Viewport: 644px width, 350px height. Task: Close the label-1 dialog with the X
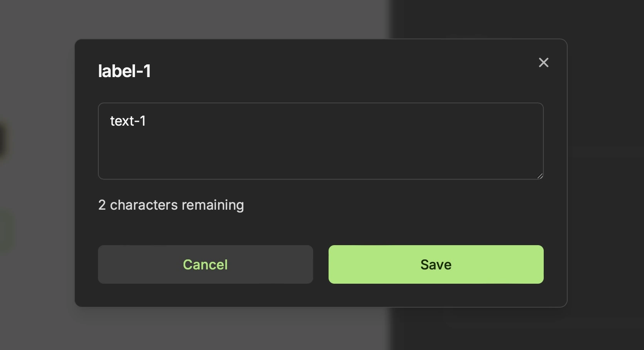[x=543, y=62]
